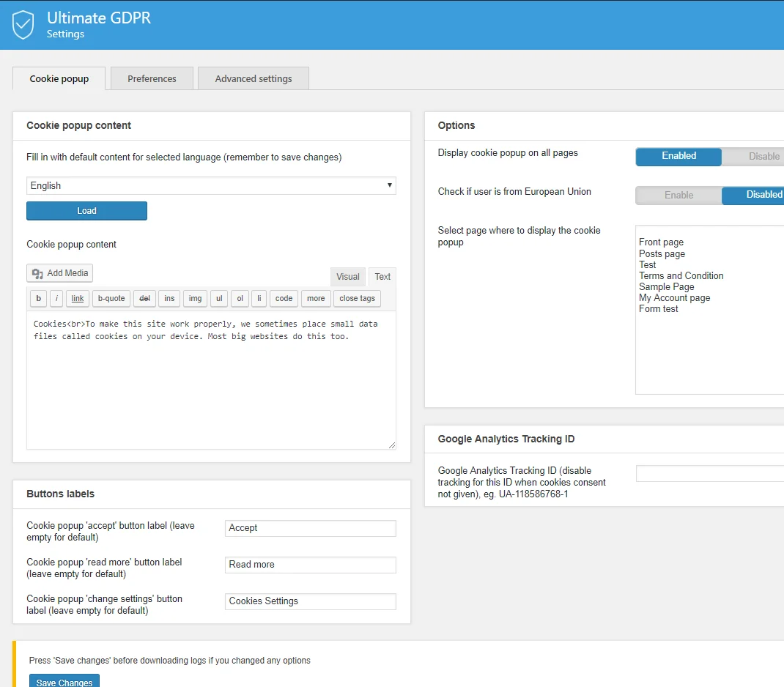
Task: Click the italic (i) editor icon
Action: (56, 298)
